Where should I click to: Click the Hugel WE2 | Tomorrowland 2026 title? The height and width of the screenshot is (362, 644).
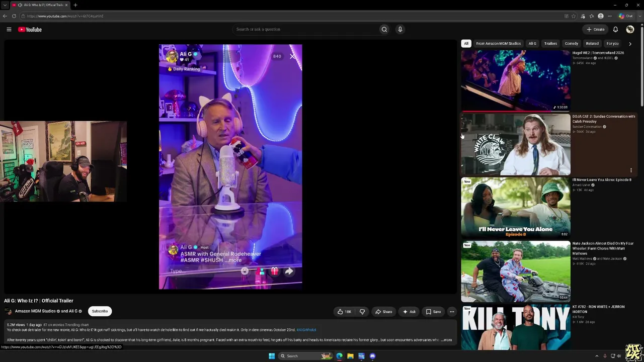coord(598,53)
